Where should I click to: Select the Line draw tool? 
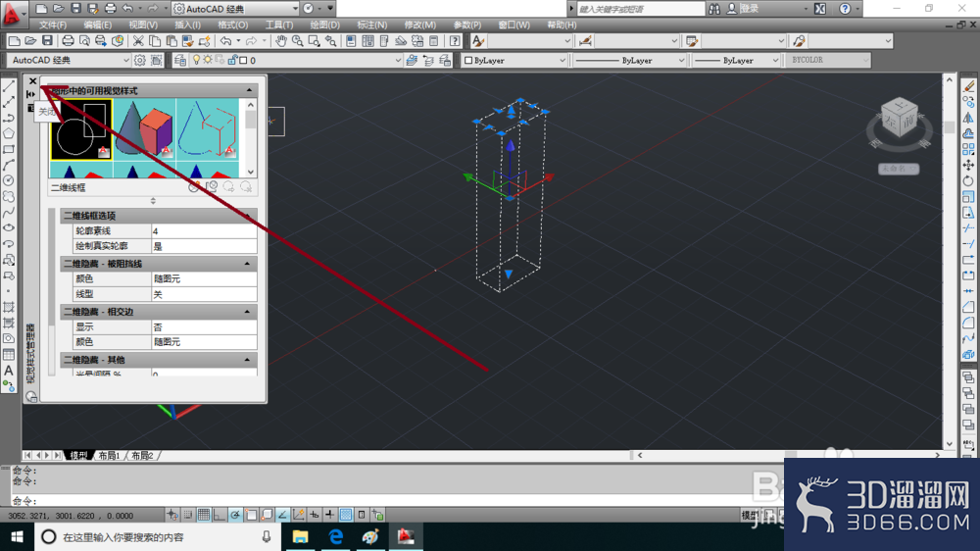[x=9, y=86]
